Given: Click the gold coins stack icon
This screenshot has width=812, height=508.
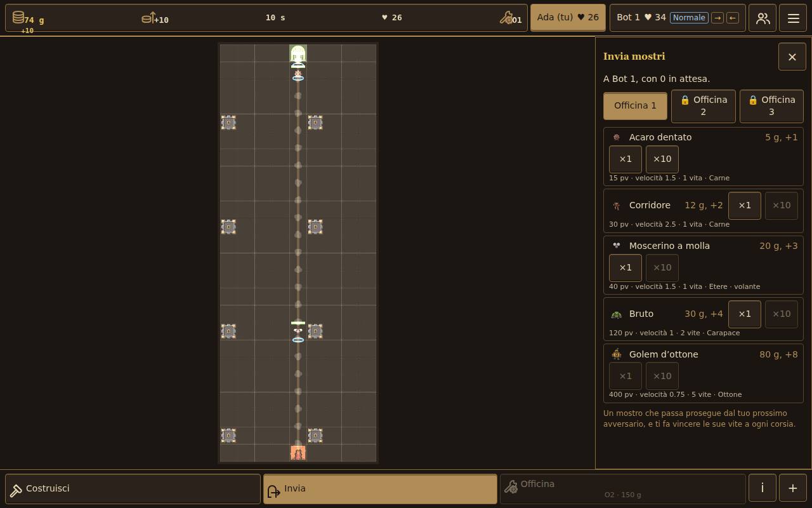Looking at the screenshot, I should 18,17.
